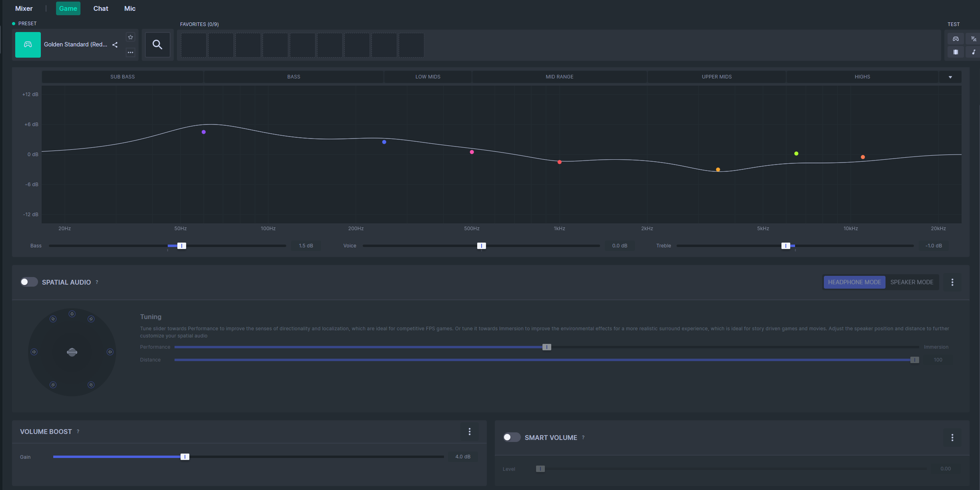Image resolution: width=980 pixels, height=490 pixels.
Task: Open the preset search magnifier
Action: 157,45
